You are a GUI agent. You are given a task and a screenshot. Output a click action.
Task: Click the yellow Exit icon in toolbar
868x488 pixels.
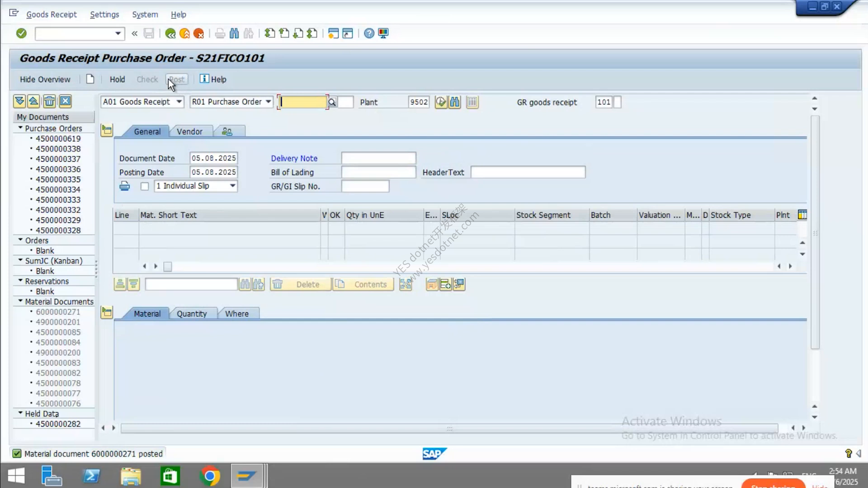[x=184, y=33]
